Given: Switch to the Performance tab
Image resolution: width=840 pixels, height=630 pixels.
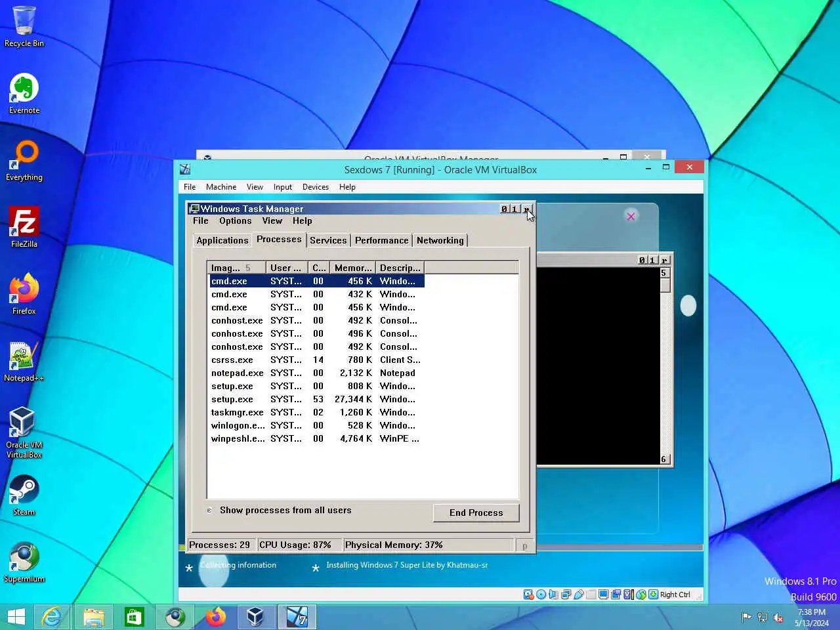Looking at the screenshot, I should 381,240.
